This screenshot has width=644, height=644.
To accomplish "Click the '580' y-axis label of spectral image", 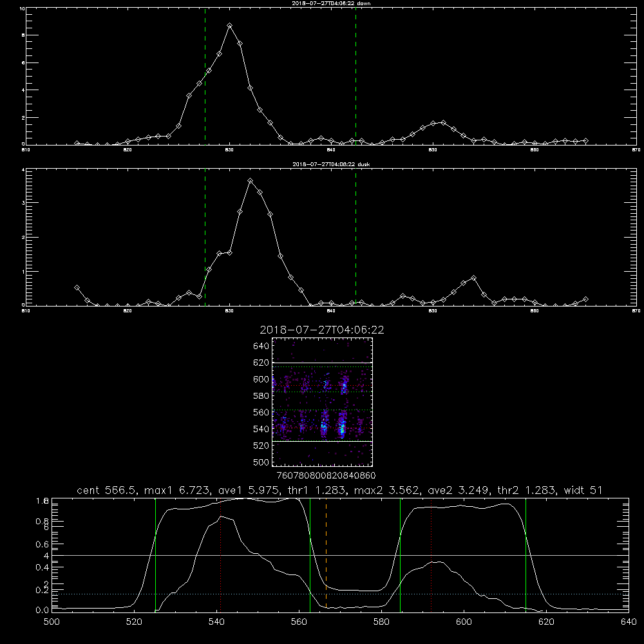I will point(261,396).
